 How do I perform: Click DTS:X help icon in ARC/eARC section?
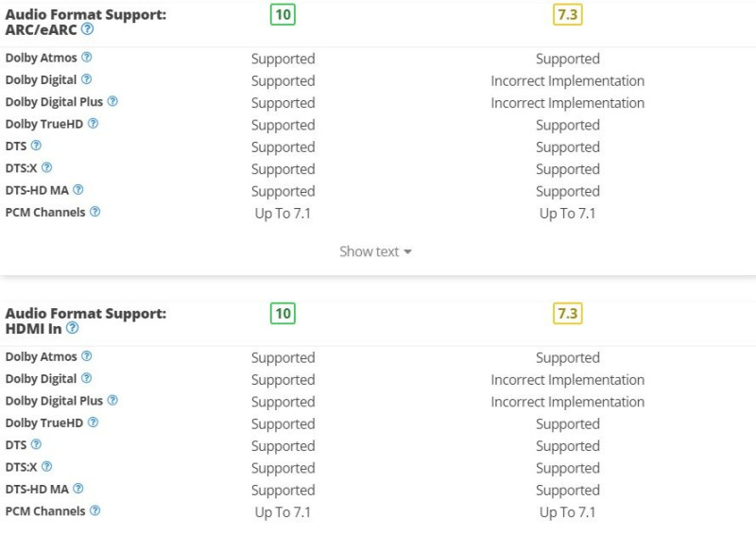click(x=46, y=167)
